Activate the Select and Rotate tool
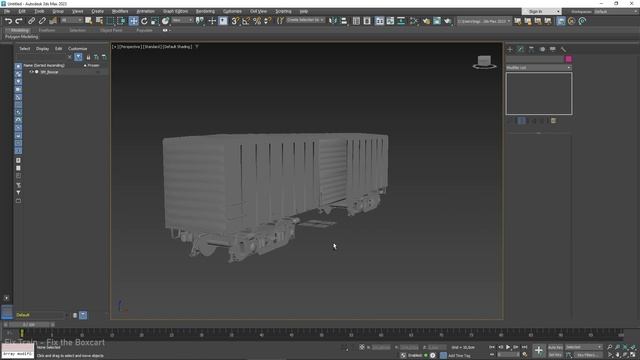 click(x=144, y=21)
